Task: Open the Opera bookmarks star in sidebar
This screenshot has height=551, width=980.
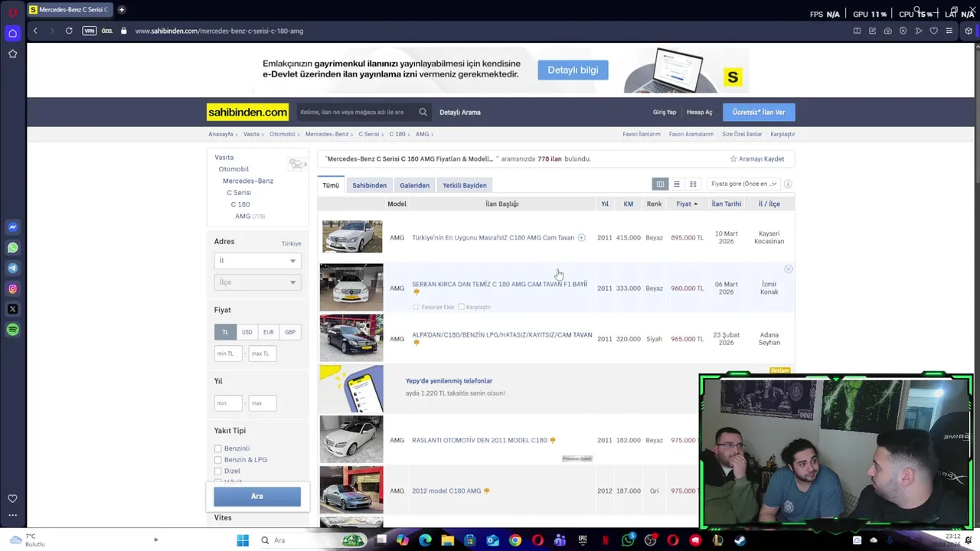Action: pyautogui.click(x=12, y=54)
